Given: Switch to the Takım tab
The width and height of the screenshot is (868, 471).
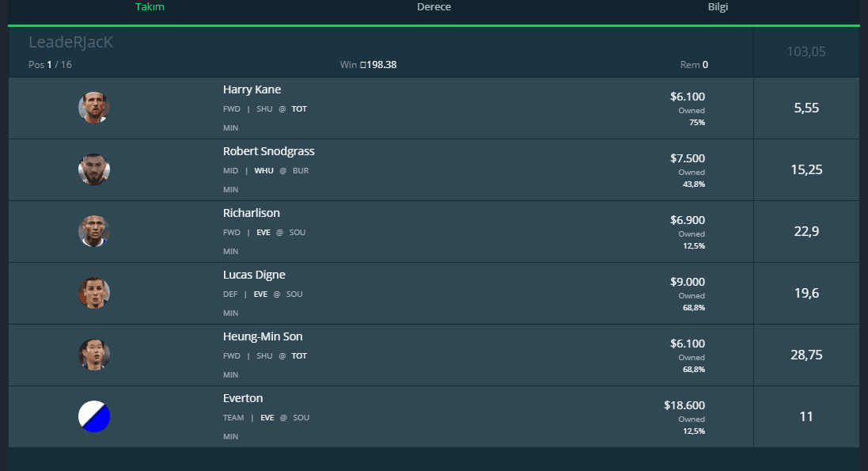Looking at the screenshot, I should point(150,6).
